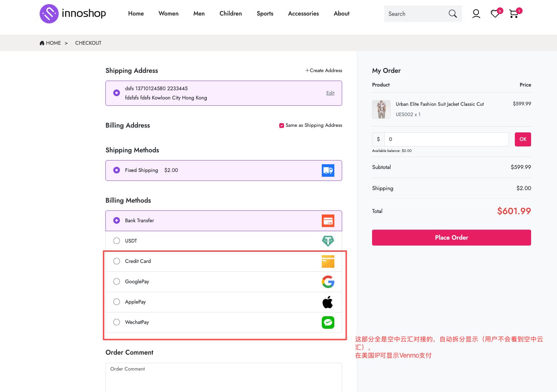Click the fixed shipping truck icon
The width and height of the screenshot is (557, 392).
click(328, 170)
